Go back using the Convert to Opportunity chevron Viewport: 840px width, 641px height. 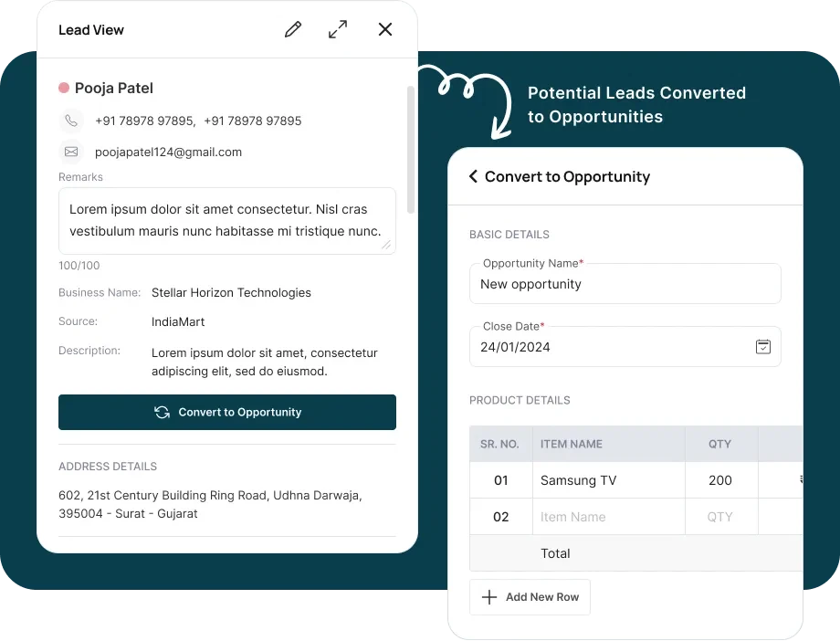(x=473, y=177)
